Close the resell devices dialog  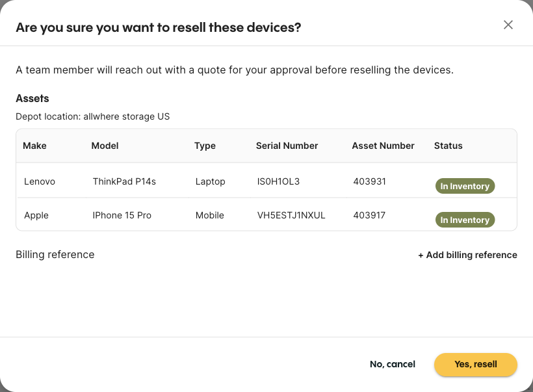coord(508,25)
